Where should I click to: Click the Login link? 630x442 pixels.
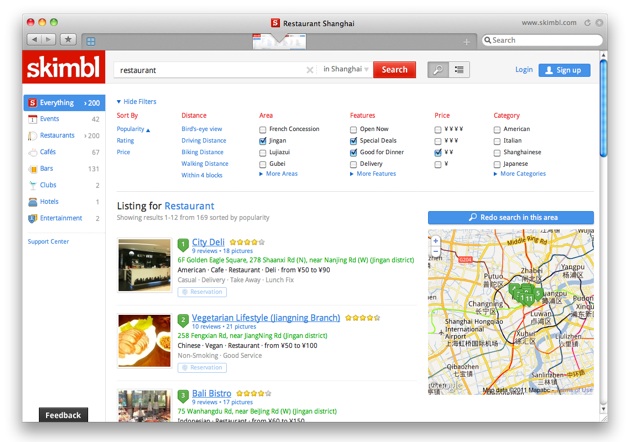point(524,70)
